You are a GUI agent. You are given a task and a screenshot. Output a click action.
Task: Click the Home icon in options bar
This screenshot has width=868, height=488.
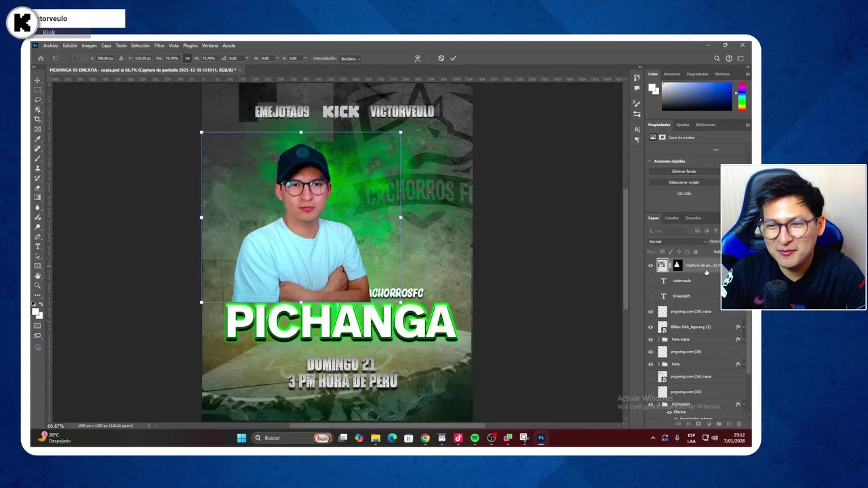[x=41, y=58]
